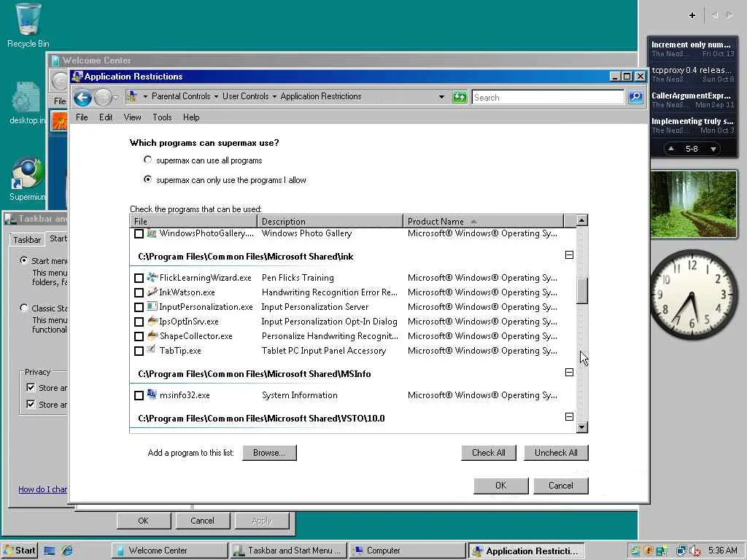Open dropdown before Parental Controls breadcrumb
This screenshot has height=560, width=747.
(145, 97)
